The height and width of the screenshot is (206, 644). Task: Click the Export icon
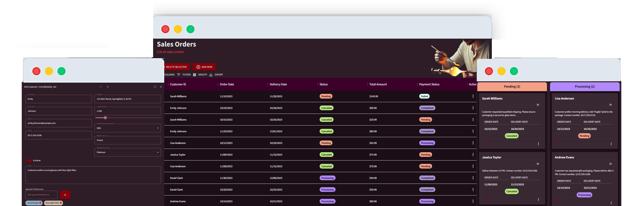pos(211,75)
